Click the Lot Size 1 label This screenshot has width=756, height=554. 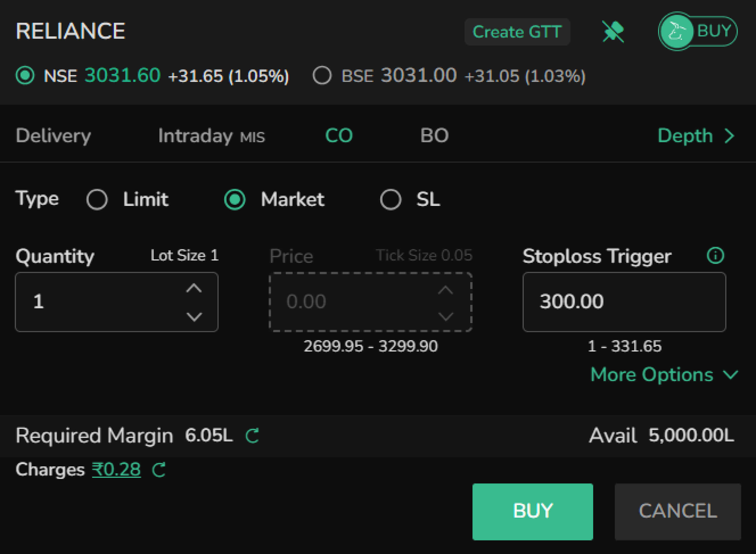(x=184, y=256)
